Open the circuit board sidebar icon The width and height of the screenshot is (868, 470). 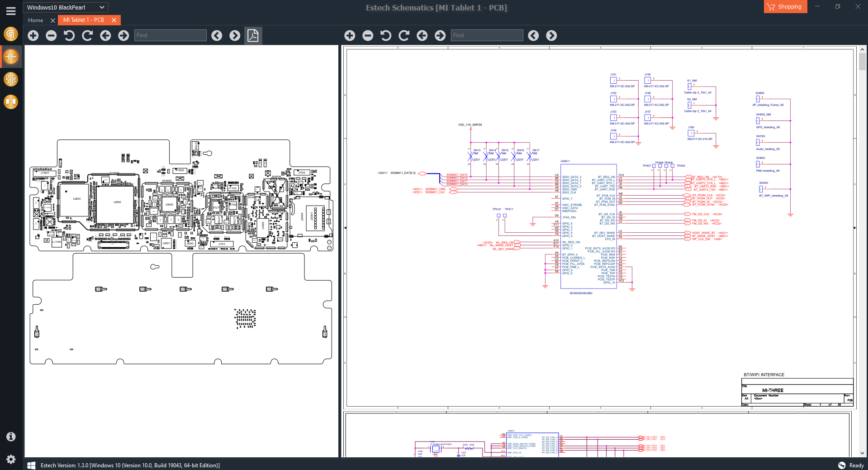tap(11, 79)
